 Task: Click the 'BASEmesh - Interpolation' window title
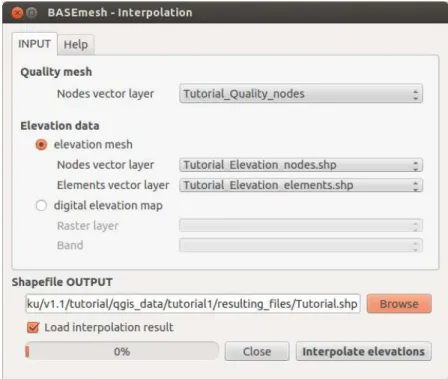[x=120, y=13]
